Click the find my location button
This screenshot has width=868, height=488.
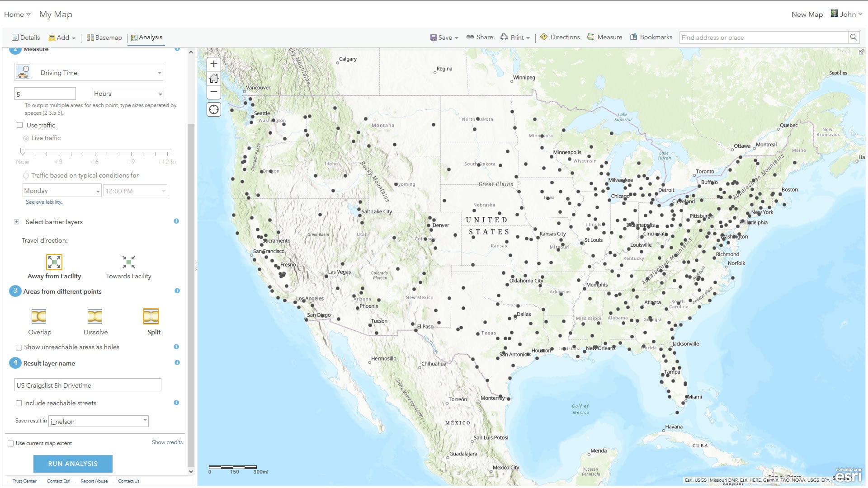pyautogui.click(x=214, y=110)
